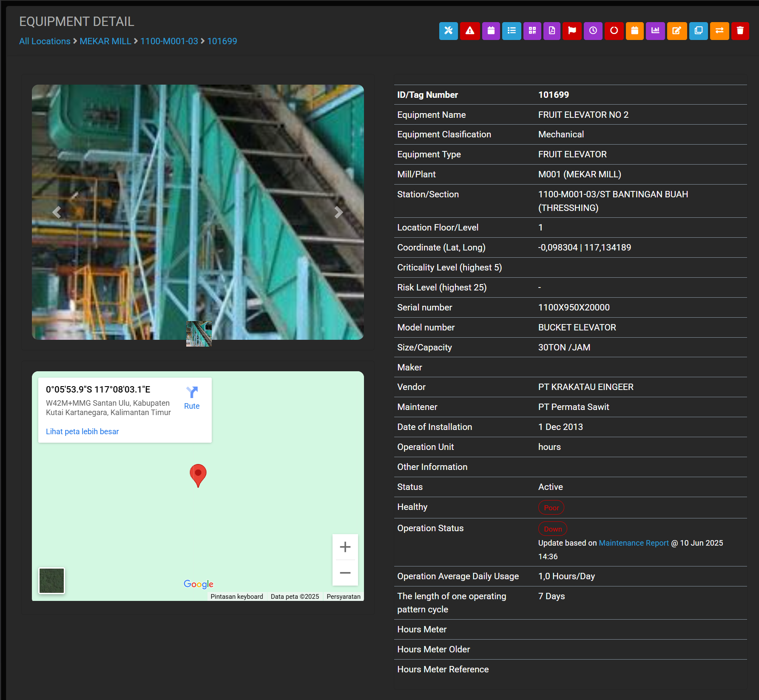Show the QR code icon
This screenshot has width=759, height=700.
(x=532, y=31)
